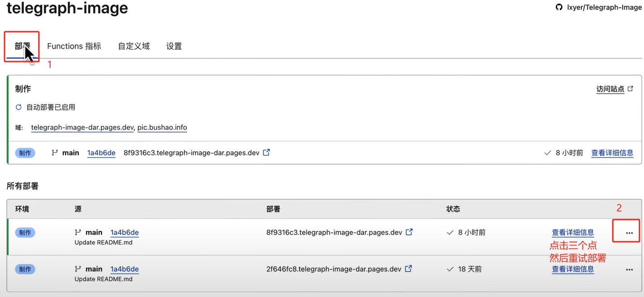Click the 状态 column header
The width and height of the screenshot is (644, 297).
click(x=453, y=209)
